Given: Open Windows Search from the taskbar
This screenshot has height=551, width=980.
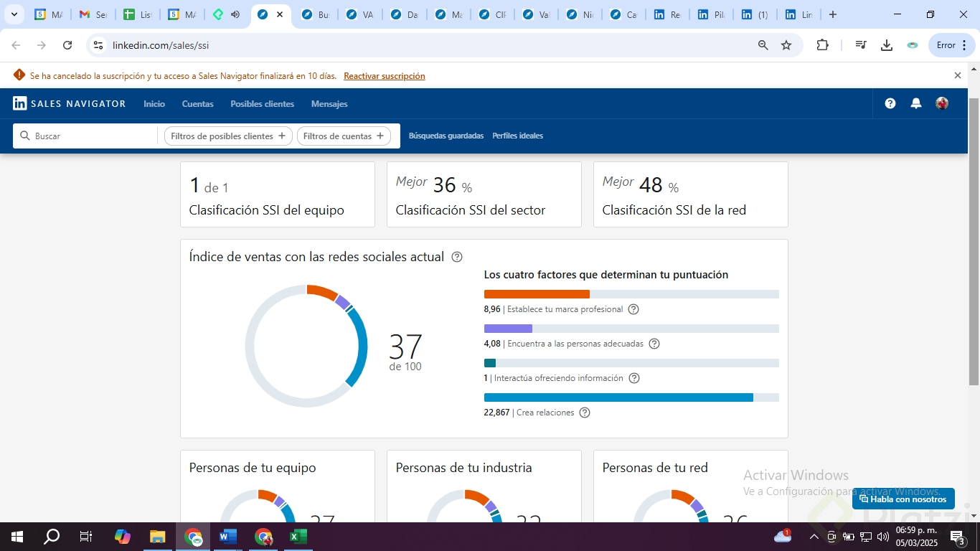Looking at the screenshot, I should point(52,537).
